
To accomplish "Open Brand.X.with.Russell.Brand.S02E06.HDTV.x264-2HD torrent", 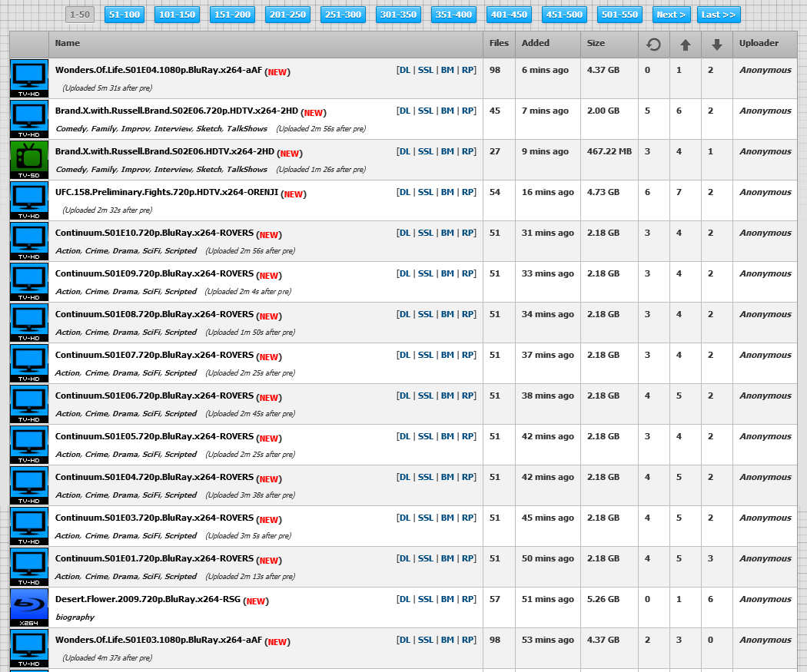I will click(x=164, y=151).
